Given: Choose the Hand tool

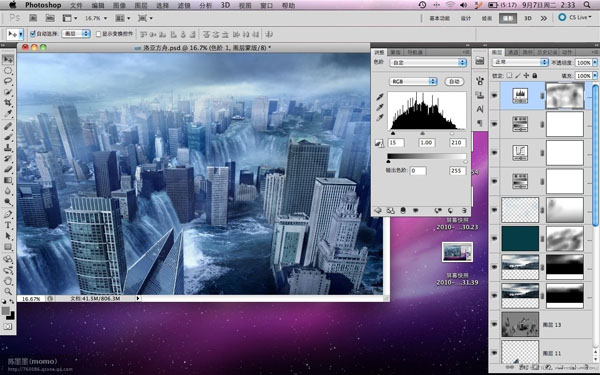Looking at the screenshot, I should coord(8,281).
